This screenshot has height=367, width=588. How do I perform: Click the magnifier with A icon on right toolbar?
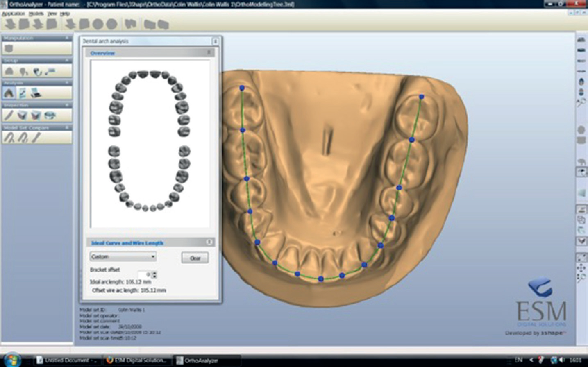pos(581,102)
